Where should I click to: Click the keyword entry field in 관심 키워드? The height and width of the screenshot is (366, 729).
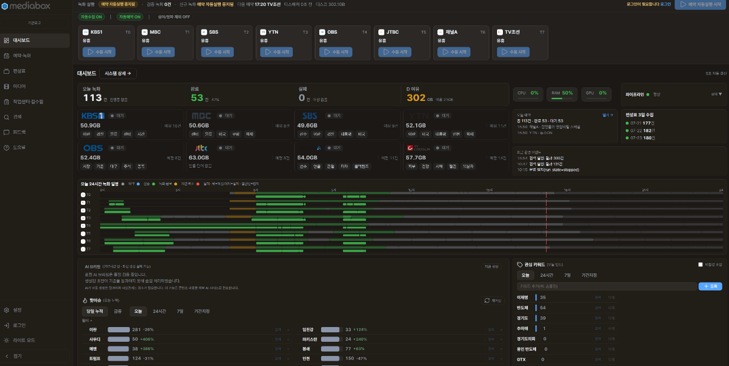tap(607, 286)
